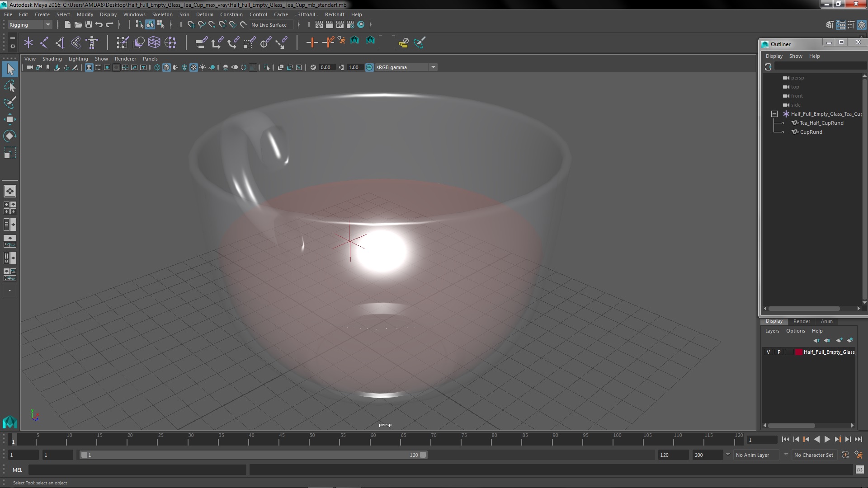Toggle smooth shade all in panel toolbar

pos(166,67)
